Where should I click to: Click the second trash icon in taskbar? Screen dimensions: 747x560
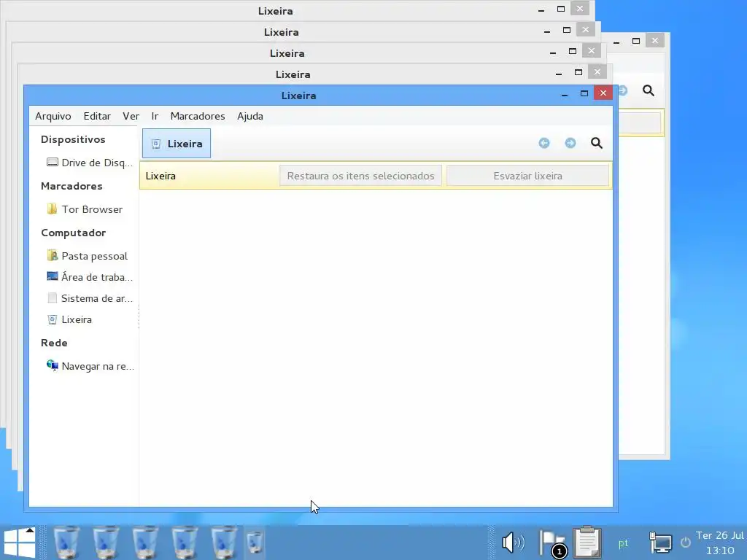point(106,542)
